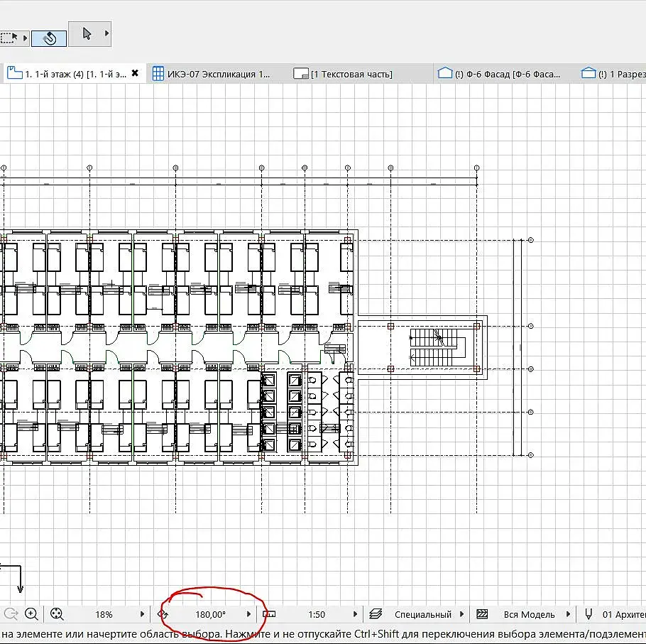Viewport: 646px width, 644px height.
Task: Expand the Вся Модель options arrow
Action: coord(568,614)
